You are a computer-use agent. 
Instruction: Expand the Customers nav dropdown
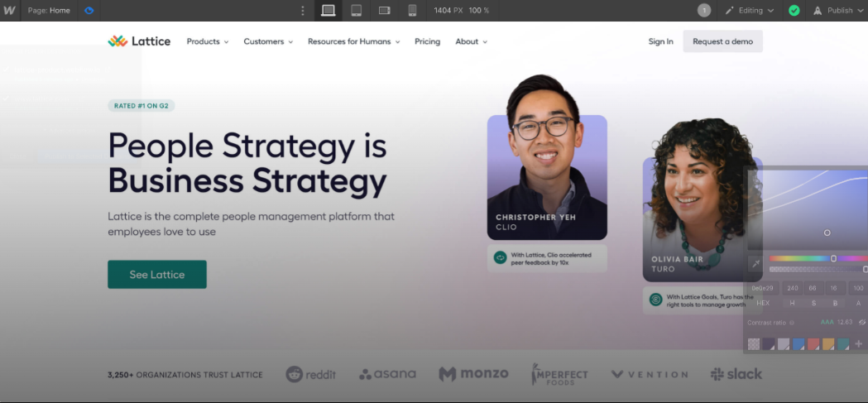tap(268, 41)
